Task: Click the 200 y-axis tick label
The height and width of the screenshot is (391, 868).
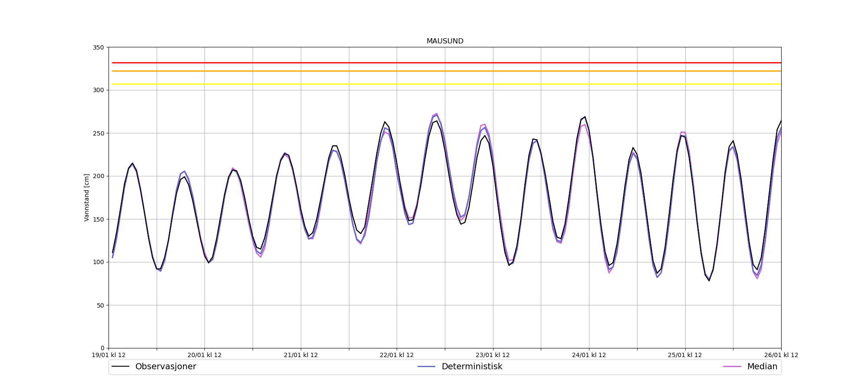Action: pyautogui.click(x=99, y=176)
